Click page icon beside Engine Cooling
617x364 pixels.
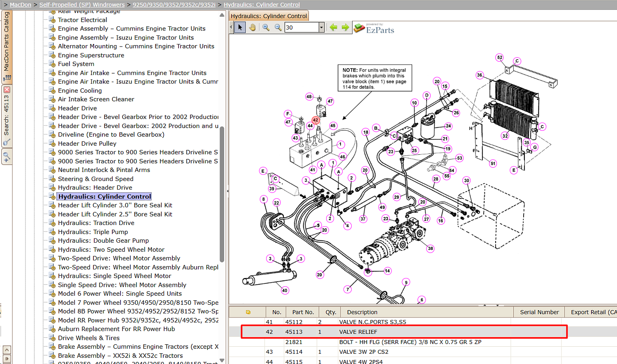[x=52, y=90]
